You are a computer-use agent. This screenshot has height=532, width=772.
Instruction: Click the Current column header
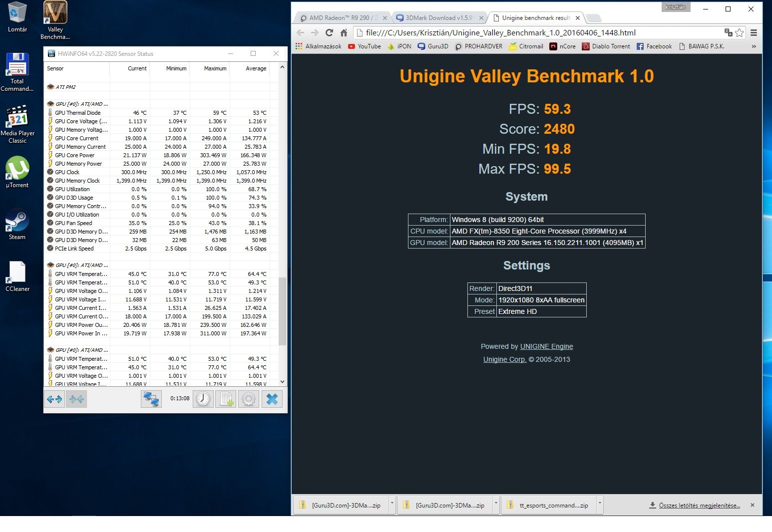130,68
